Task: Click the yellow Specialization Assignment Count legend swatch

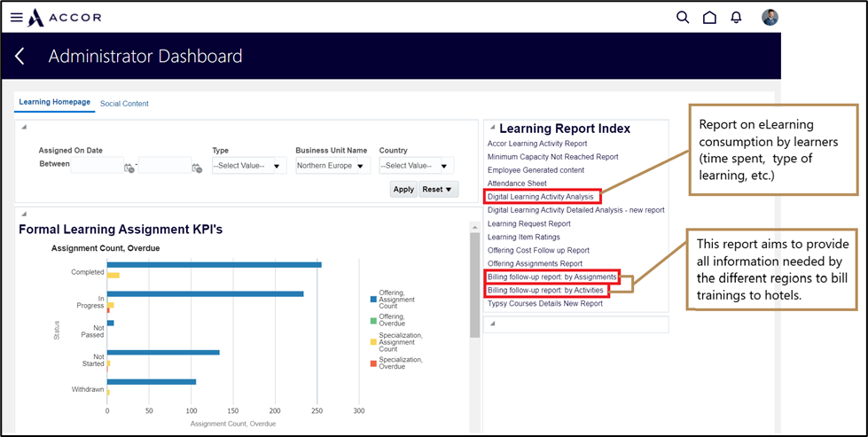Action: click(373, 342)
